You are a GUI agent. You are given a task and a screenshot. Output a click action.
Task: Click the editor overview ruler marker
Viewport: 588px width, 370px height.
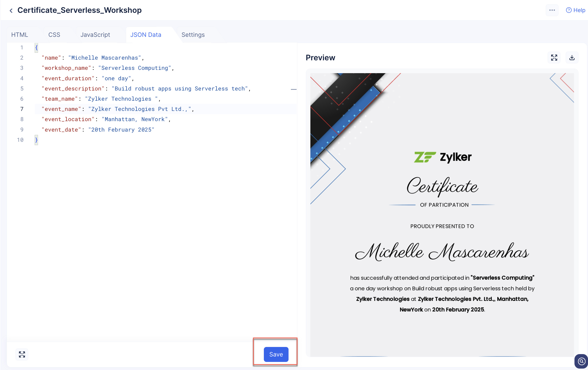pos(294,89)
